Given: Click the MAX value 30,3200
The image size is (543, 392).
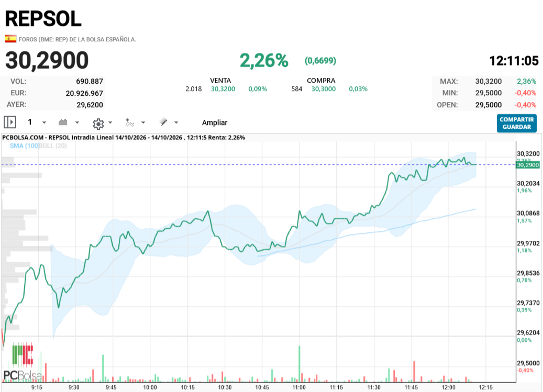Looking at the screenshot, I should 489,81.
